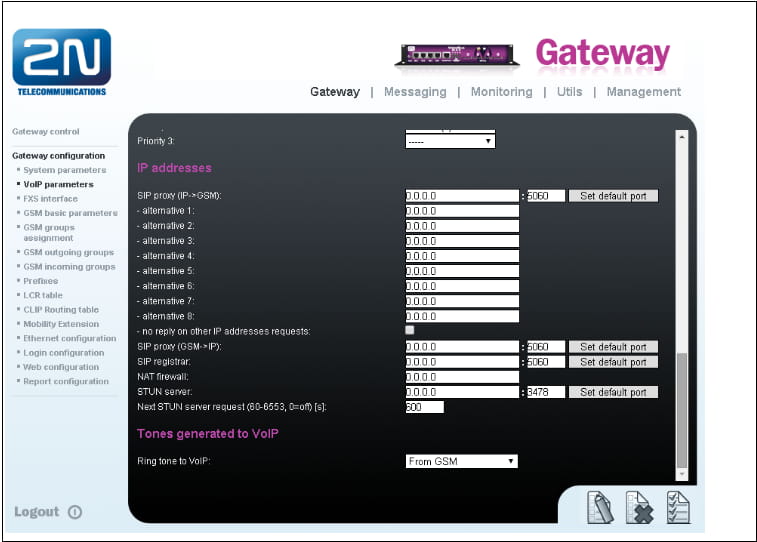Click the SIP proxy (IP->GSM) address field
Viewport: 757px width, 542px height.
pyautogui.click(x=462, y=196)
